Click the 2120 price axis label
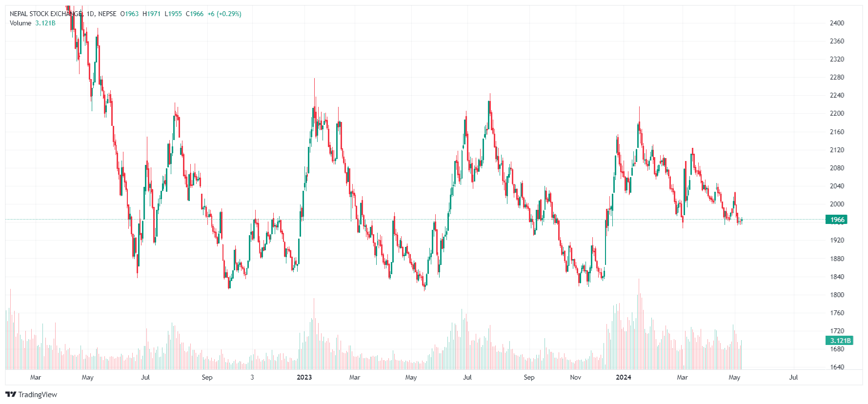Screen dimensions: 868x404 [x=837, y=150]
